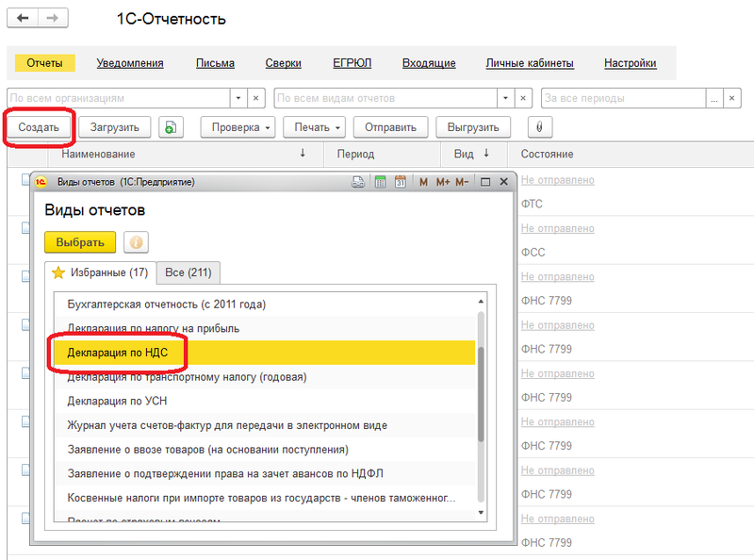Select Заявление о подтверждении права row
Image resolution: width=754 pixels, height=560 pixels.
click(265, 474)
